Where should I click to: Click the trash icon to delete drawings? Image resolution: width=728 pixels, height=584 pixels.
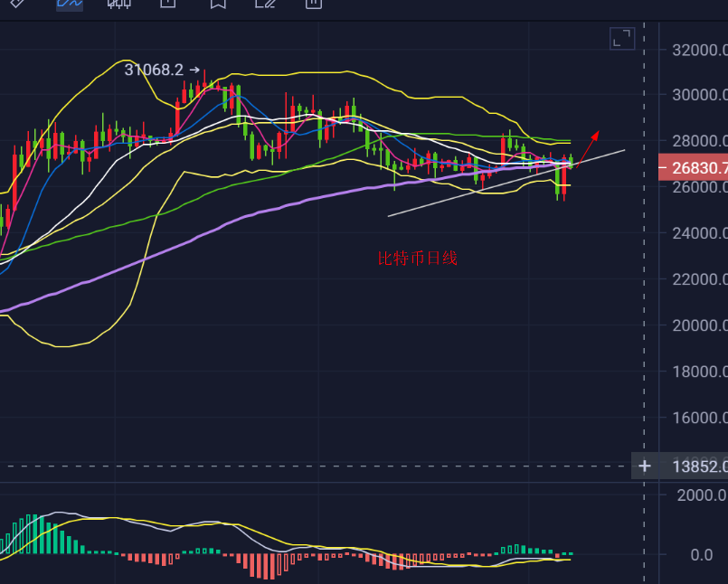(x=313, y=4)
